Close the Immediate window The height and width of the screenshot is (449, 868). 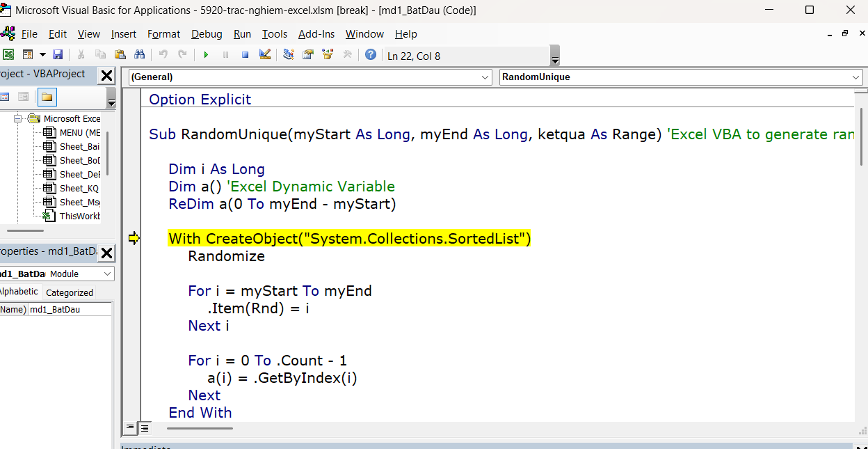click(861, 446)
